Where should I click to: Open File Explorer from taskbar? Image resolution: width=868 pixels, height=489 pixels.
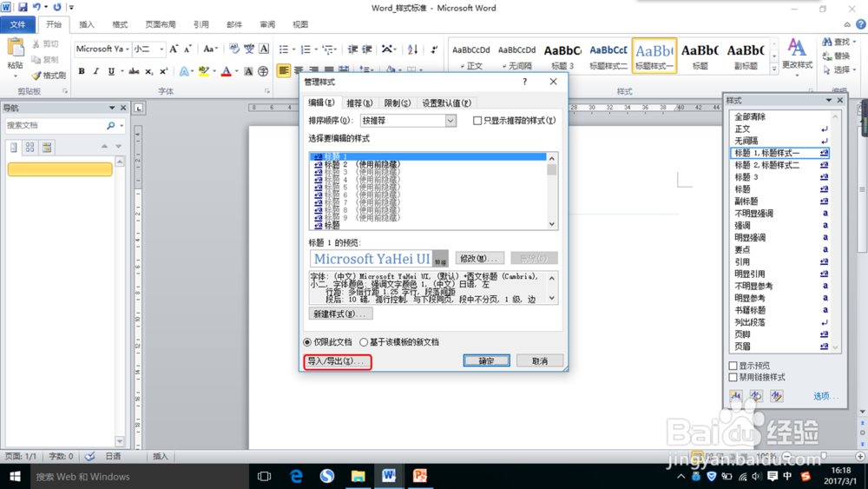tap(358, 476)
